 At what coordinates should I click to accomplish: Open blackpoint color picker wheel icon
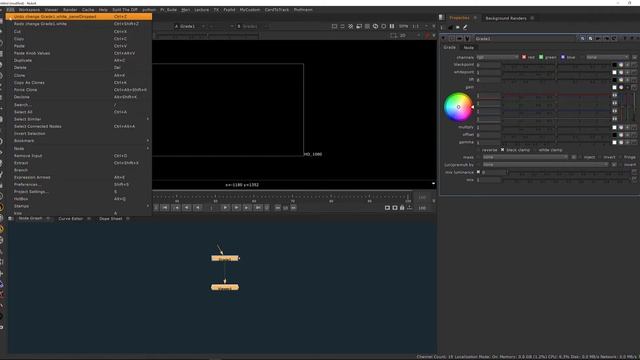tap(621, 65)
